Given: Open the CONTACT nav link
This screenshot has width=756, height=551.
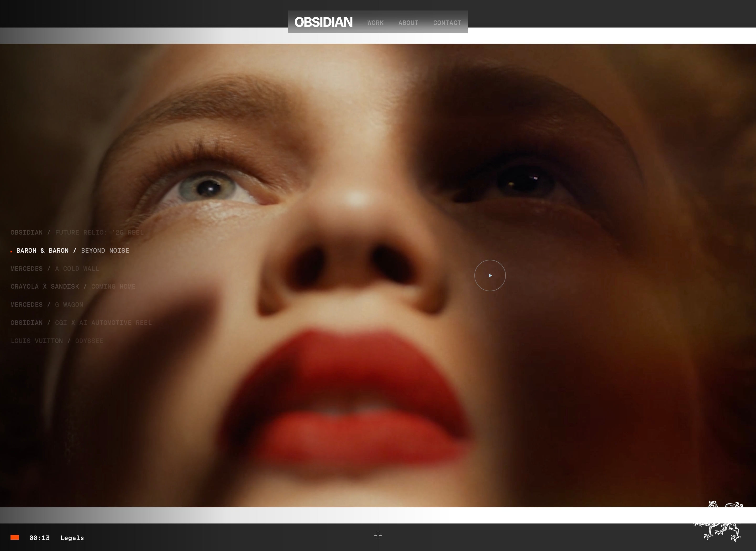Looking at the screenshot, I should pos(447,23).
